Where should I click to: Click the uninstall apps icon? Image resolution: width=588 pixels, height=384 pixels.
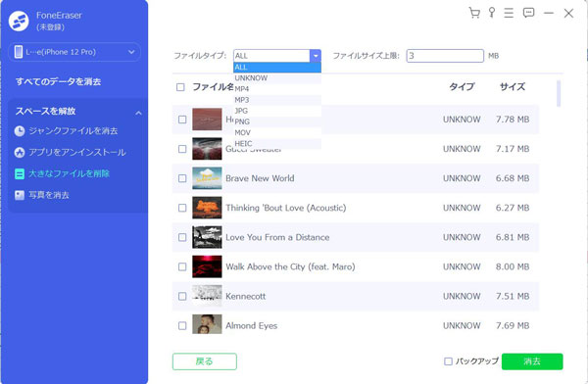tap(20, 152)
